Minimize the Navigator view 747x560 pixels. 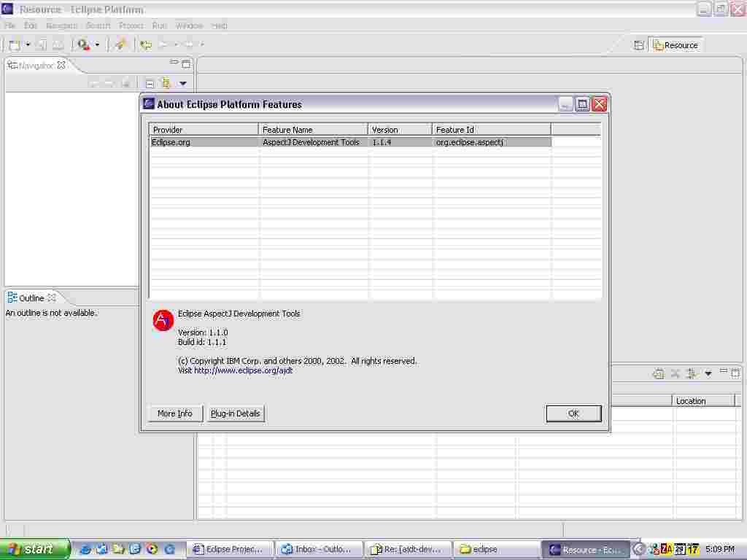[x=174, y=62]
